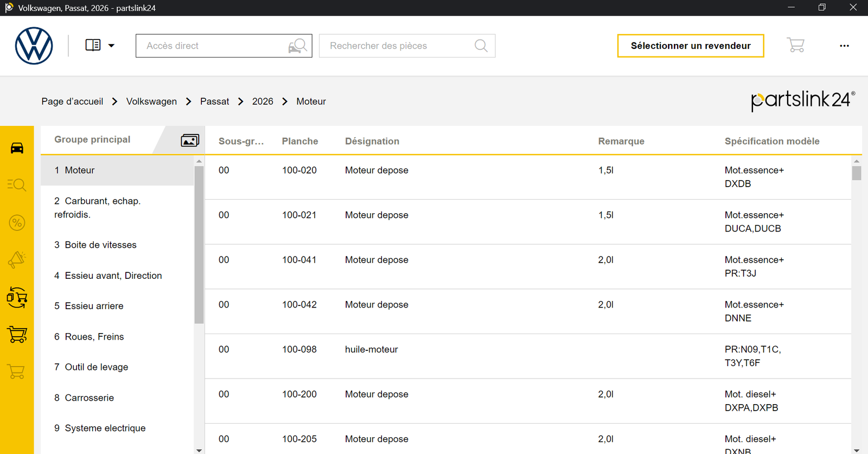The image size is (868, 454).
Task: Open the faded cart icon at sidebar bottom
Action: 17,372
